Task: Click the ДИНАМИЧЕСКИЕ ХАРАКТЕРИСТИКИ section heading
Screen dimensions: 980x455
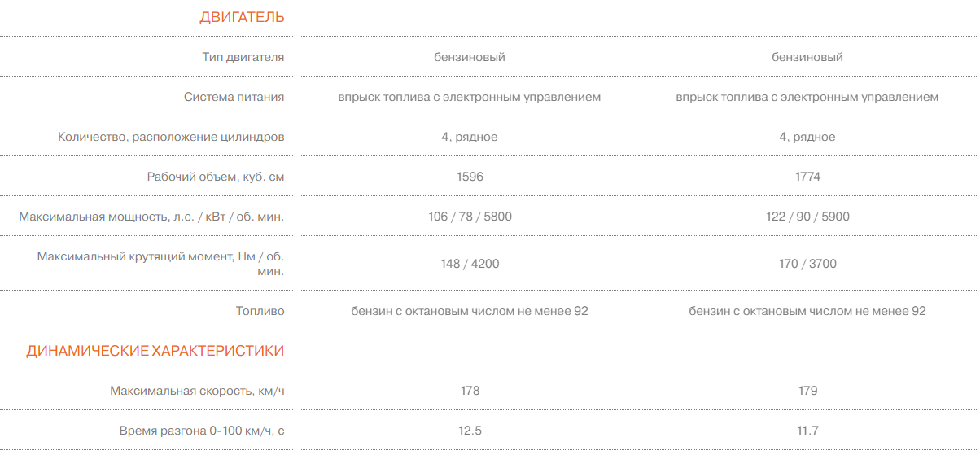Action: (x=155, y=351)
